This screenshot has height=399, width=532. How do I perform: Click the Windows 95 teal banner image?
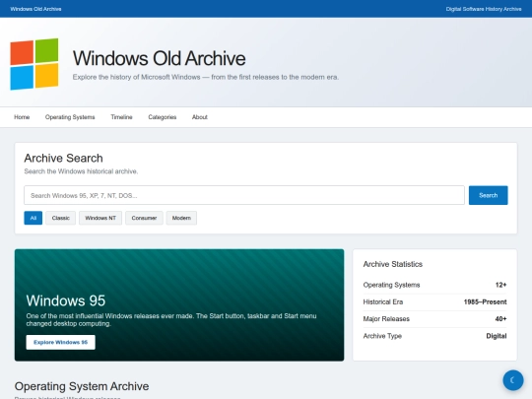tap(179, 305)
